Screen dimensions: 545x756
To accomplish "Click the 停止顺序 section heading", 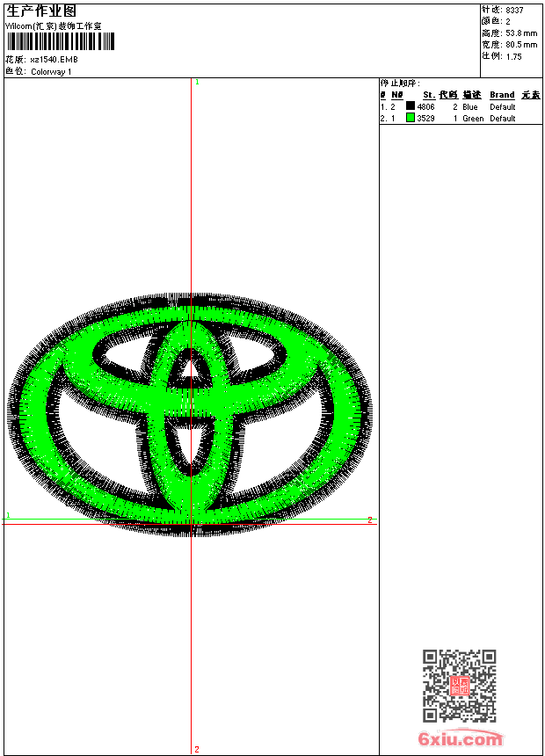I will click(400, 84).
